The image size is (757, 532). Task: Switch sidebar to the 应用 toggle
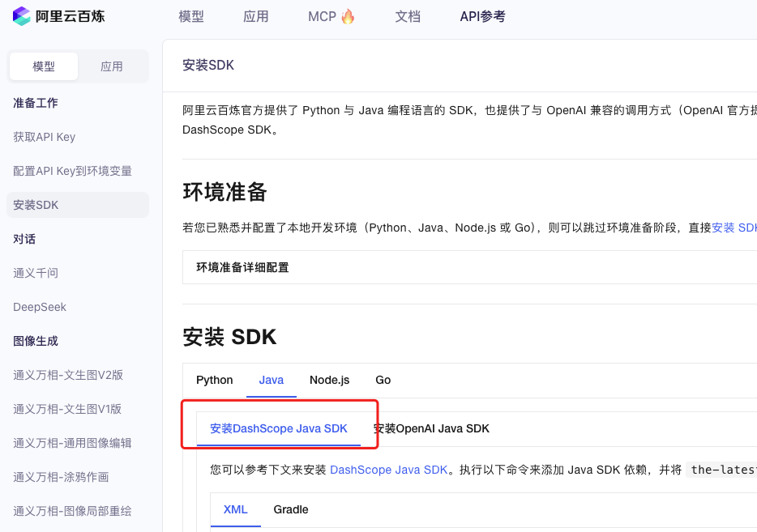point(112,66)
